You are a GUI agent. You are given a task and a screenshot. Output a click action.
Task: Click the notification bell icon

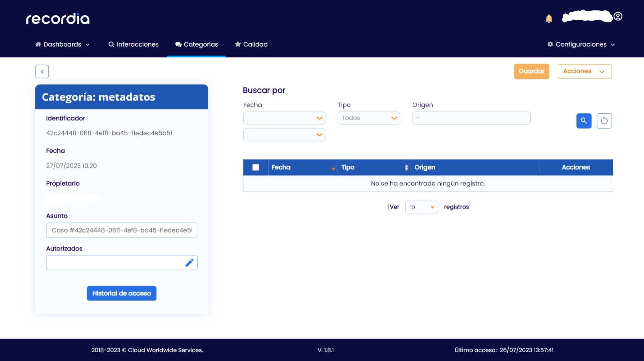pos(549,19)
